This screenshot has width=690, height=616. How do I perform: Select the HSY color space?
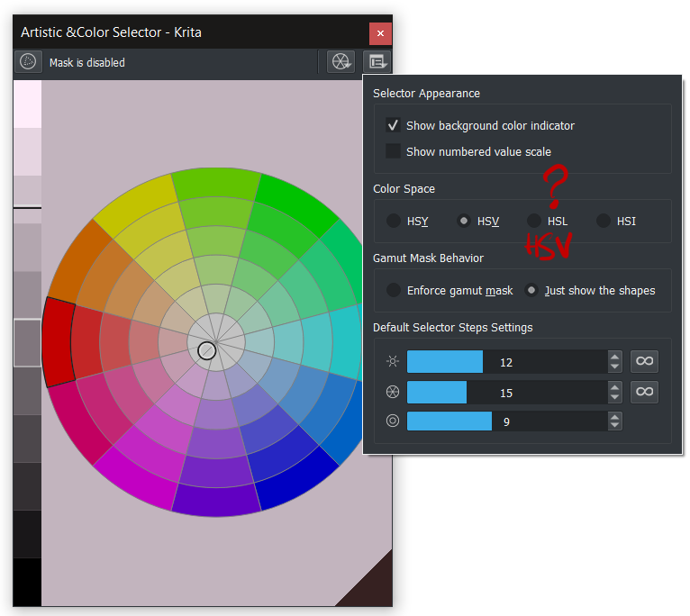[x=394, y=221]
